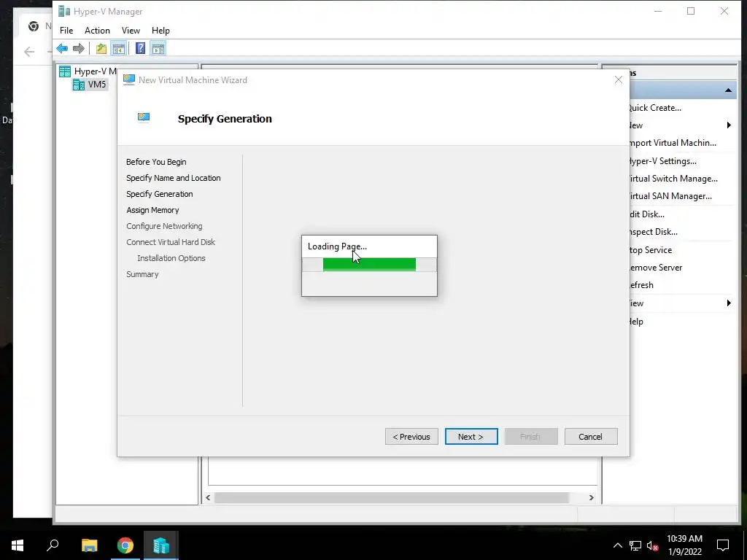Click the Up one level folder icon
Screen dimensions: 747x560
click(x=101, y=48)
